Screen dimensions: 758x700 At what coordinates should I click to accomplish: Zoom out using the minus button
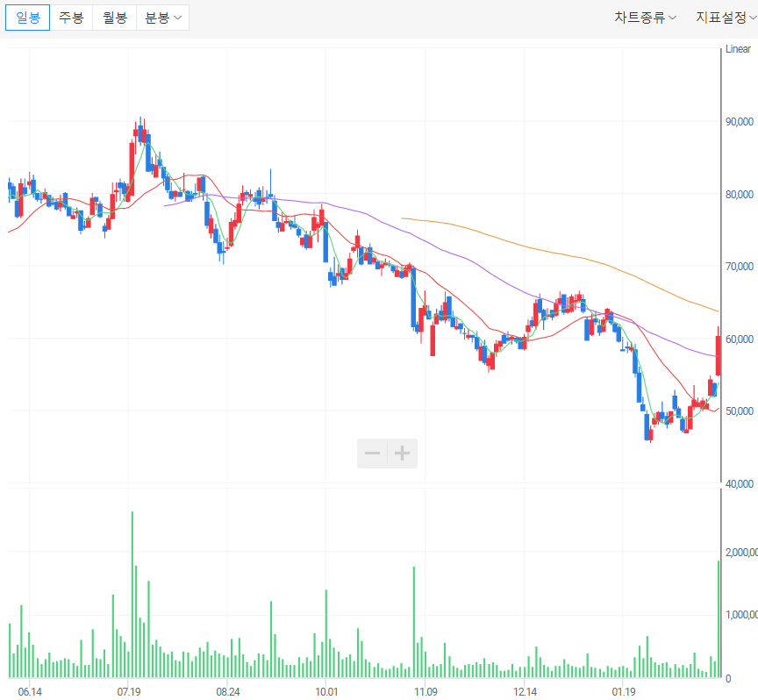[372, 454]
